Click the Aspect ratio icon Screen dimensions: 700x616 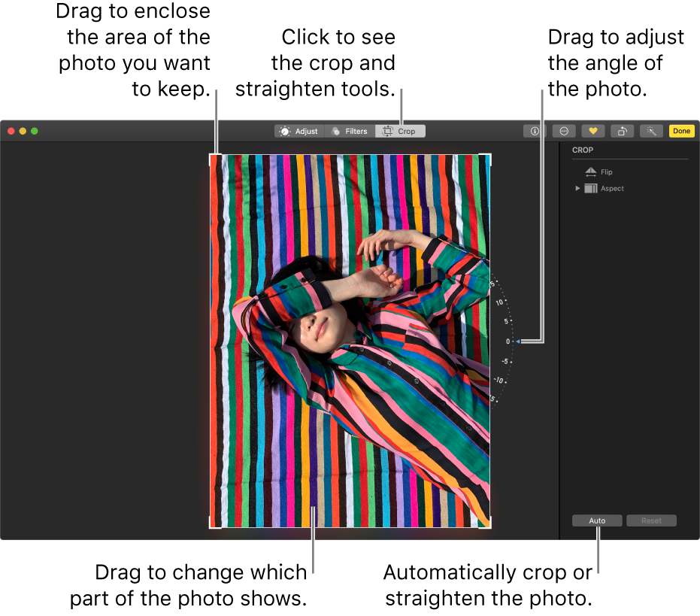[591, 188]
